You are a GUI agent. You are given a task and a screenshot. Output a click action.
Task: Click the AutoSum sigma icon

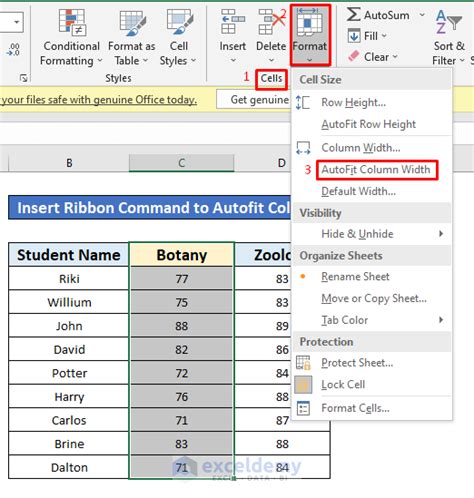click(353, 14)
